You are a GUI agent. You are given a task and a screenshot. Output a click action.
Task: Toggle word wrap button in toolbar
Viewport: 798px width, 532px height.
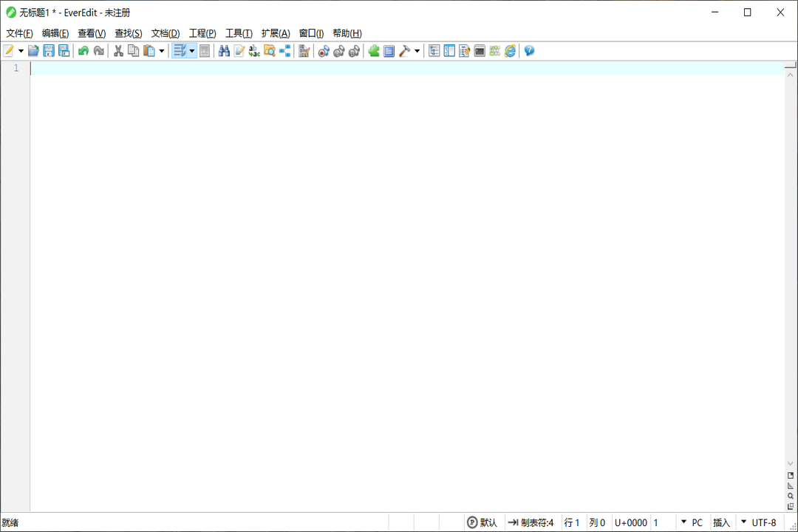point(180,51)
